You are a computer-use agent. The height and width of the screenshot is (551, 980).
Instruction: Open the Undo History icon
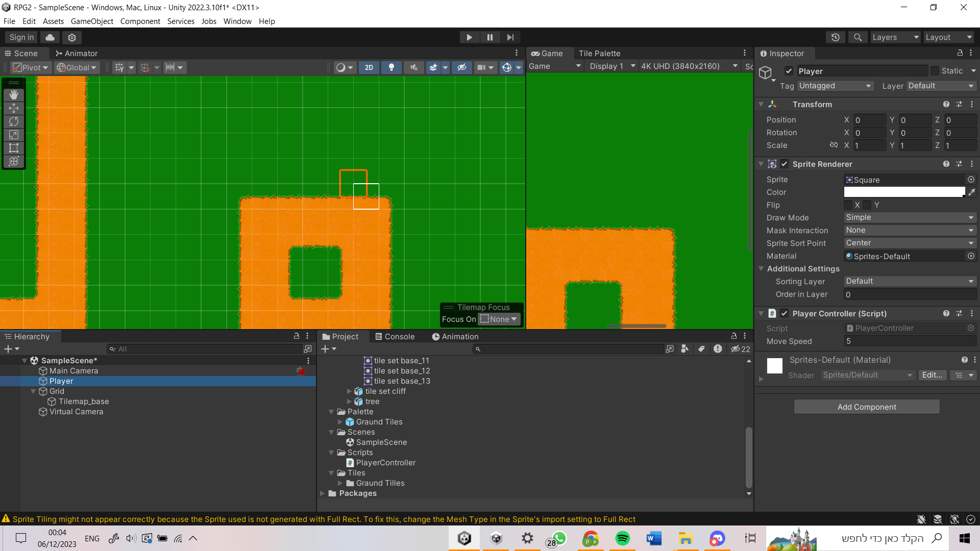point(836,37)
